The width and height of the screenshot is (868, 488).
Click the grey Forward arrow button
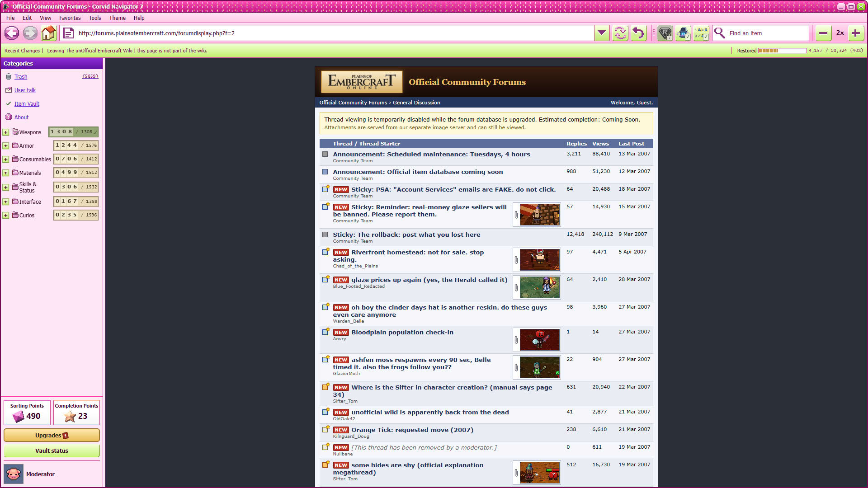tap(30, 33)
